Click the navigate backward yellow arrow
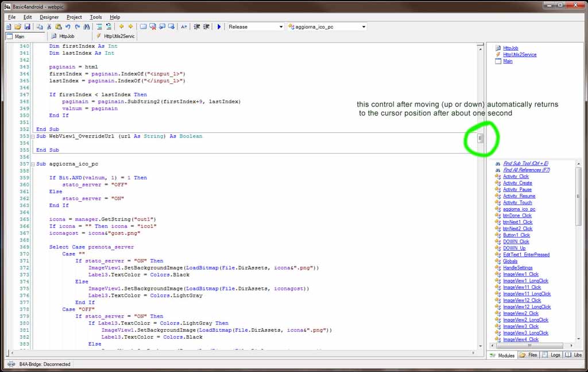588x372 pixels. point(121,26)
